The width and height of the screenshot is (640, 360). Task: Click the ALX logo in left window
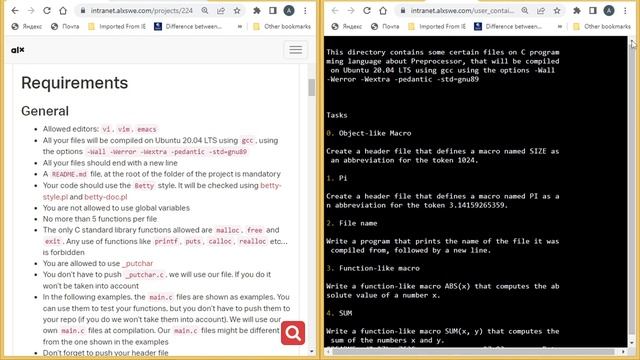[x=18, y=50]
